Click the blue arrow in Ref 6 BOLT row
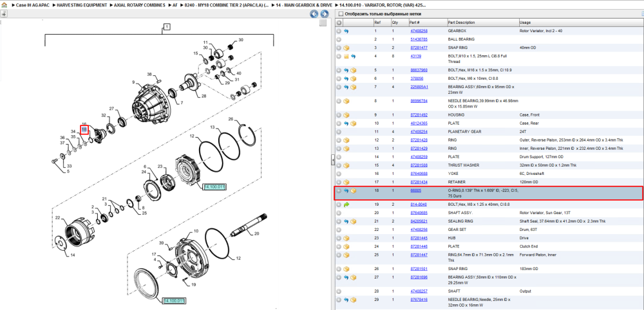 pyautogui.click(x=346, y=78)
